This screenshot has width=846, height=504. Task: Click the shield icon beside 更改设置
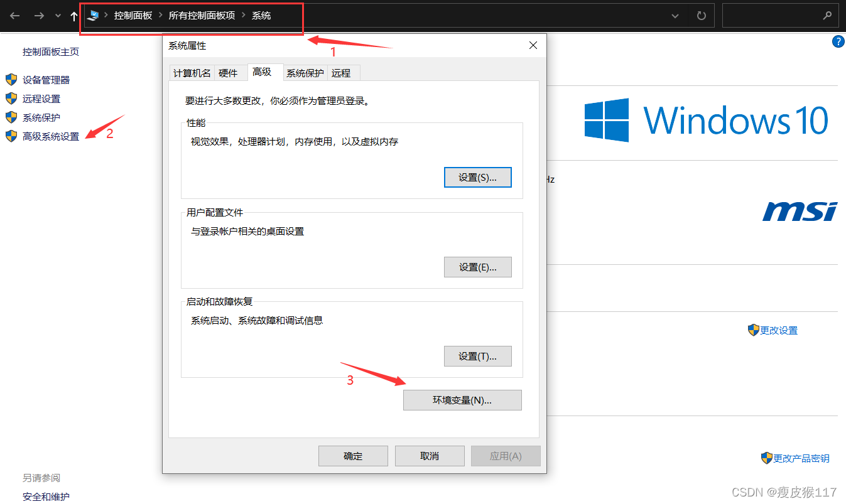click(753, 330)
